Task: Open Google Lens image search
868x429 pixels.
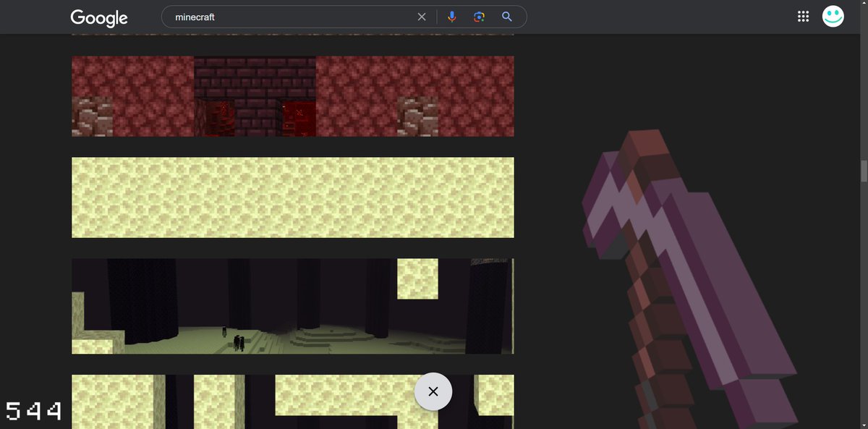Action: [479, 17]
